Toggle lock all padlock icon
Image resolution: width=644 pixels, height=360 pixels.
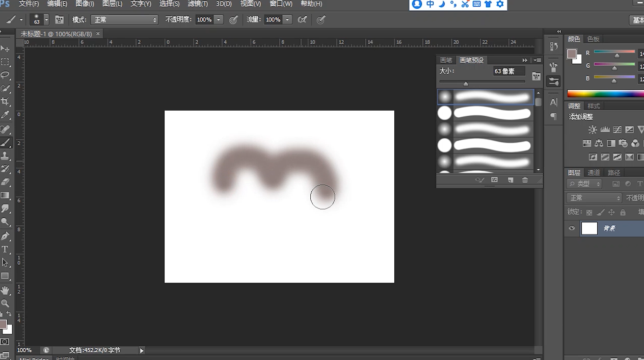(x=623, y=212)
